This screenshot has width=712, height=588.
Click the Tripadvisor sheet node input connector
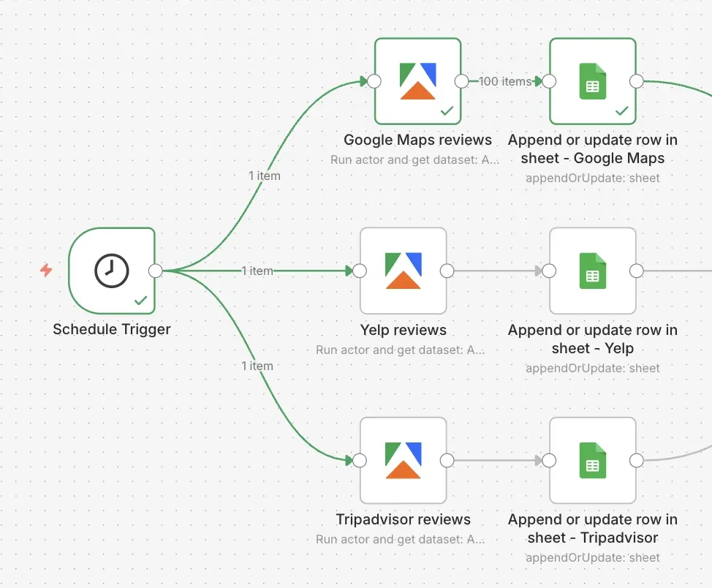(549, 460)
